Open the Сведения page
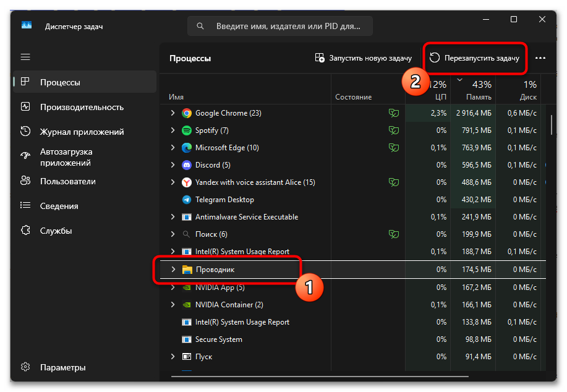 point(85,206)
